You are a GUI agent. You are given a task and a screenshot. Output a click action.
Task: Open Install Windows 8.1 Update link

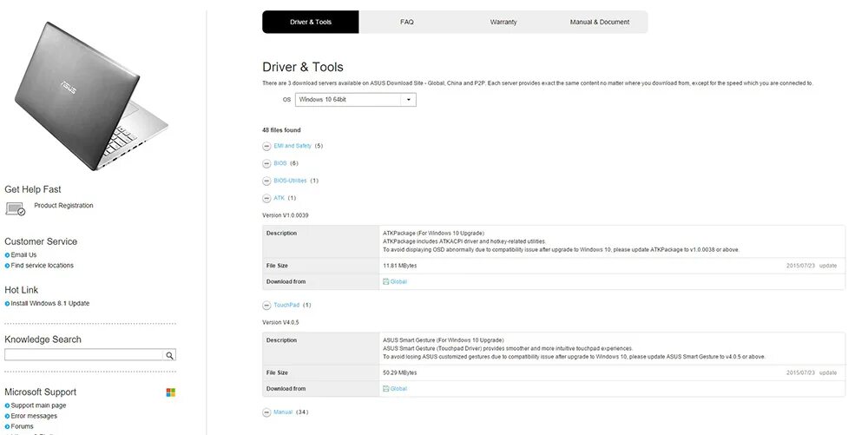click(x=50, y=304)
